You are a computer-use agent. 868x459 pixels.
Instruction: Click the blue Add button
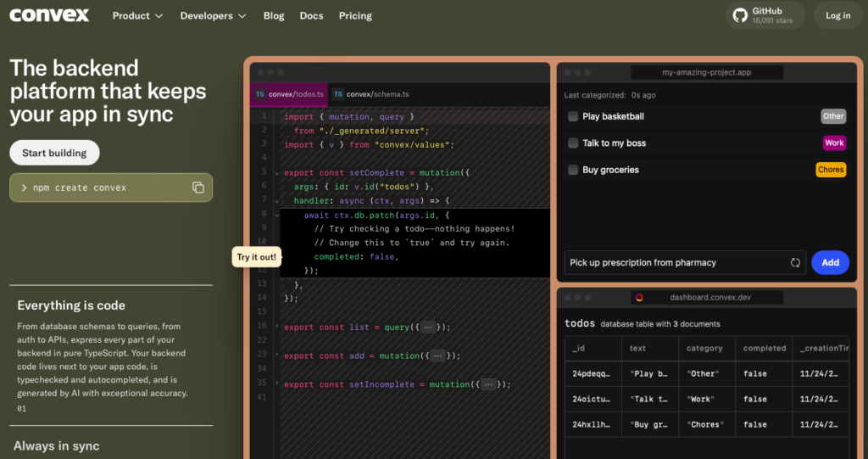tap(831, 263)
